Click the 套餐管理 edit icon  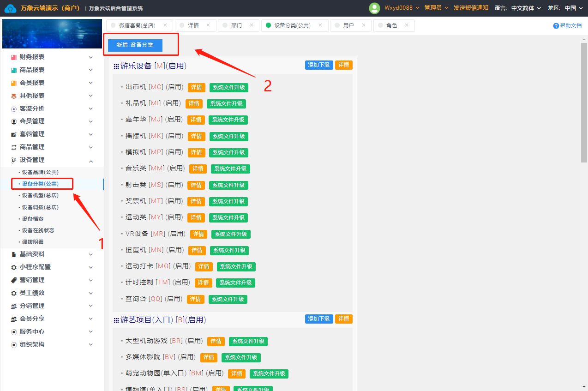(14, 134)
